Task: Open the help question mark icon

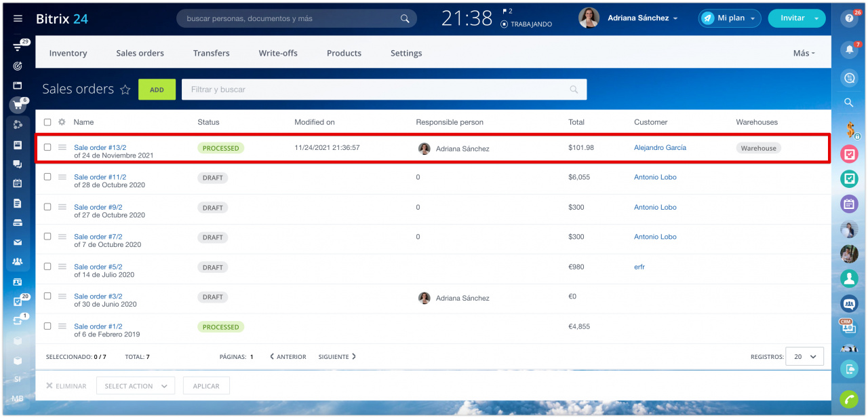Action: coord(849,18)
